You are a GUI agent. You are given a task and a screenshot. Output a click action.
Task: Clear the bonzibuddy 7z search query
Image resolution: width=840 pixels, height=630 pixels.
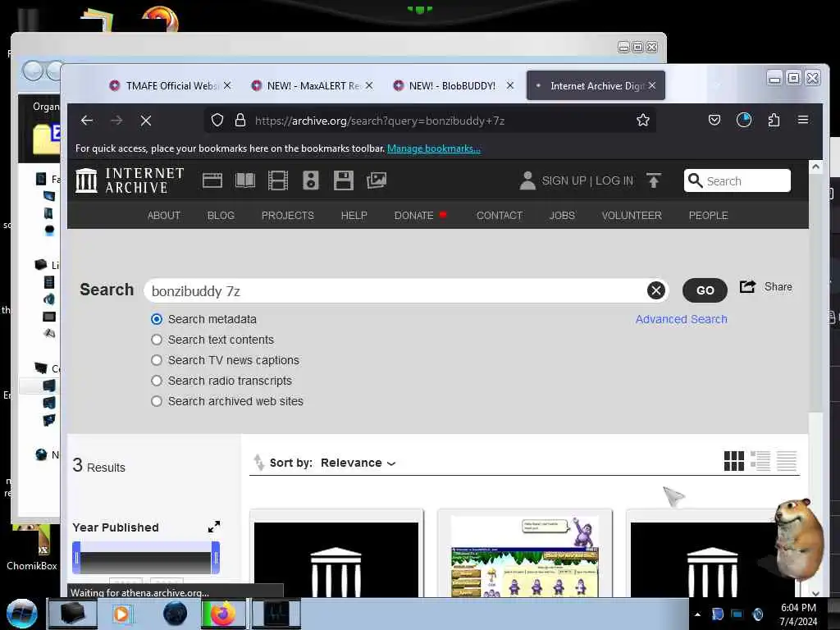(x=655, y=290)
